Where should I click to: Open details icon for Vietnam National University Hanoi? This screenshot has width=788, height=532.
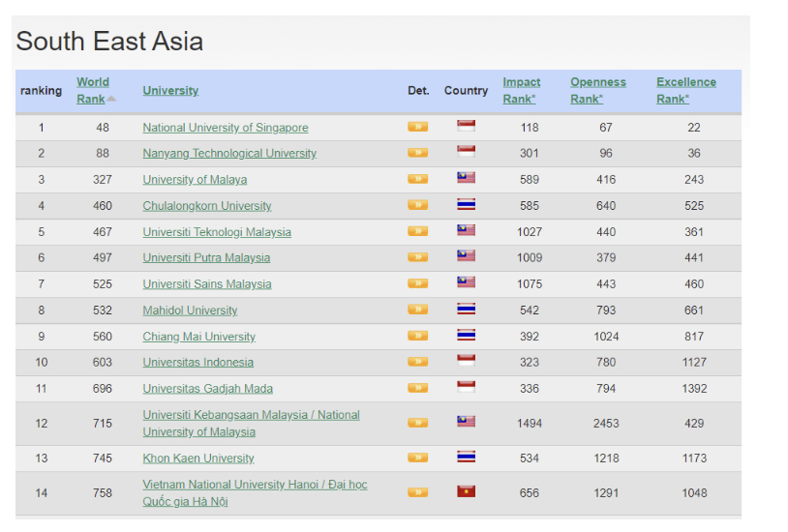[x=417, y=492]
